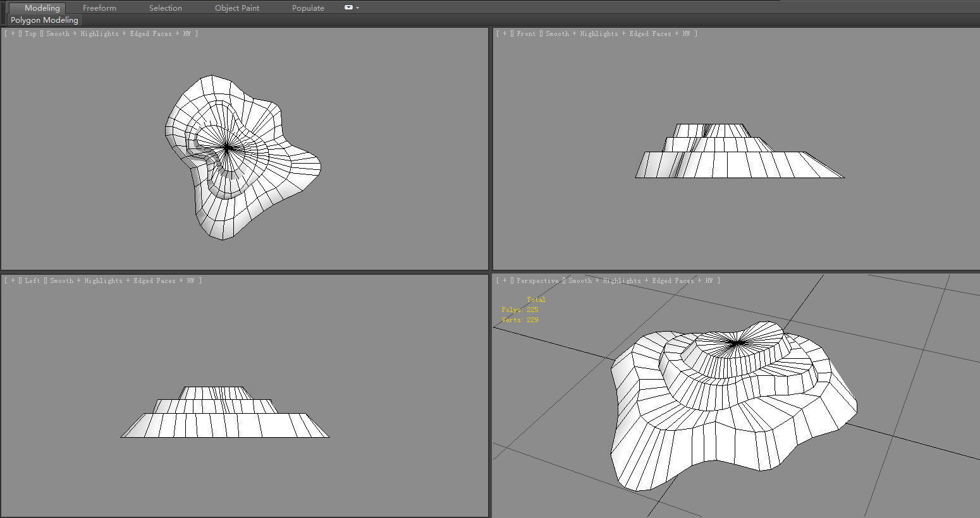Viewport: 980px width, 518px height.
Task: Open the Top viewport shading mode menu
Action: coord(120,33)
